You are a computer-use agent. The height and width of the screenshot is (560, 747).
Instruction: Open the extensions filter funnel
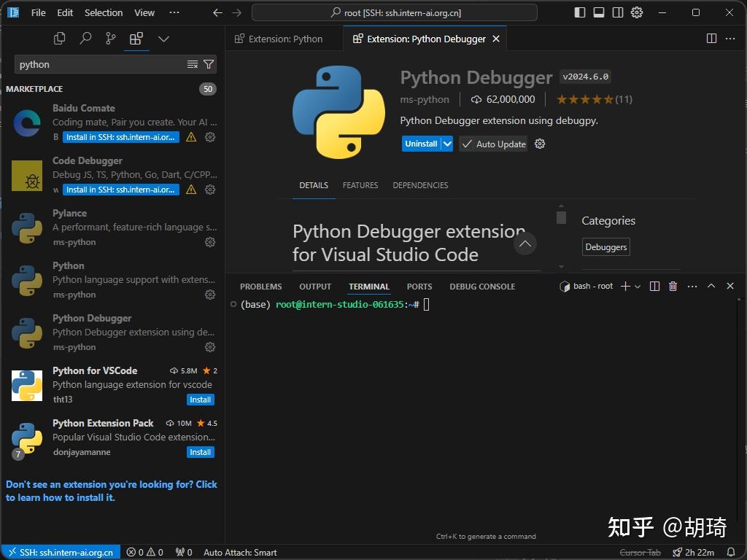pyautogui.click(x=209, y=64)
